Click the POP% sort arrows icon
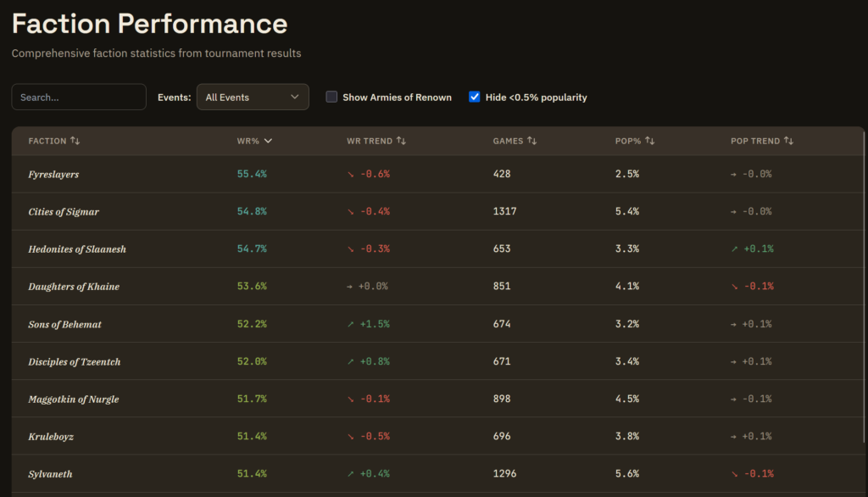This screenshot has height=497, width=868. pos(650,141)
